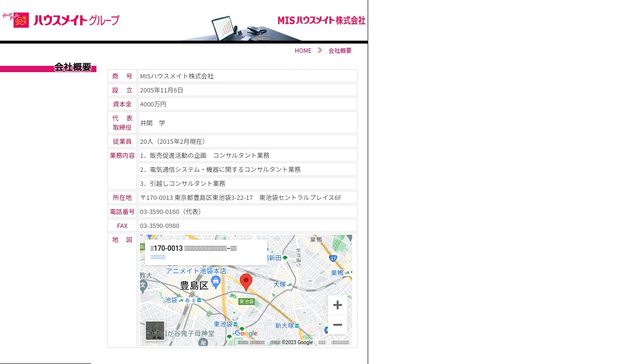
Task: Click the 地図 row label
Action: click(x=122, y=240)
